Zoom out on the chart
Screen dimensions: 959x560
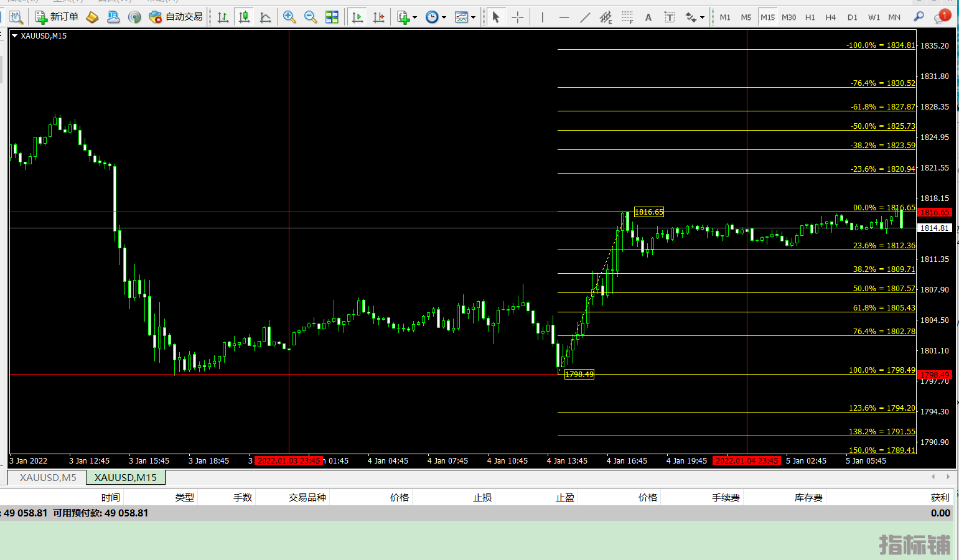tap(311, 17)
